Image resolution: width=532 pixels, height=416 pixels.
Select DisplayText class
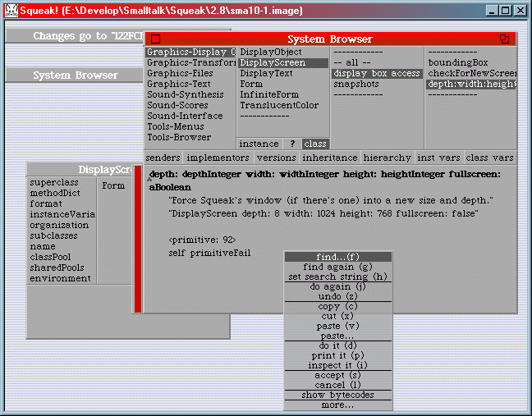(283, 73)
